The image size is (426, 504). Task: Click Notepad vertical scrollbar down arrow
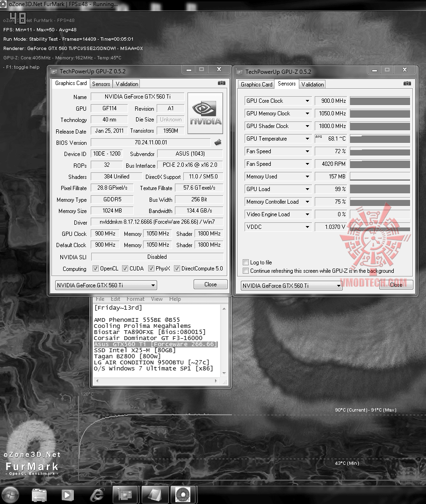click(x=224, y=373)
